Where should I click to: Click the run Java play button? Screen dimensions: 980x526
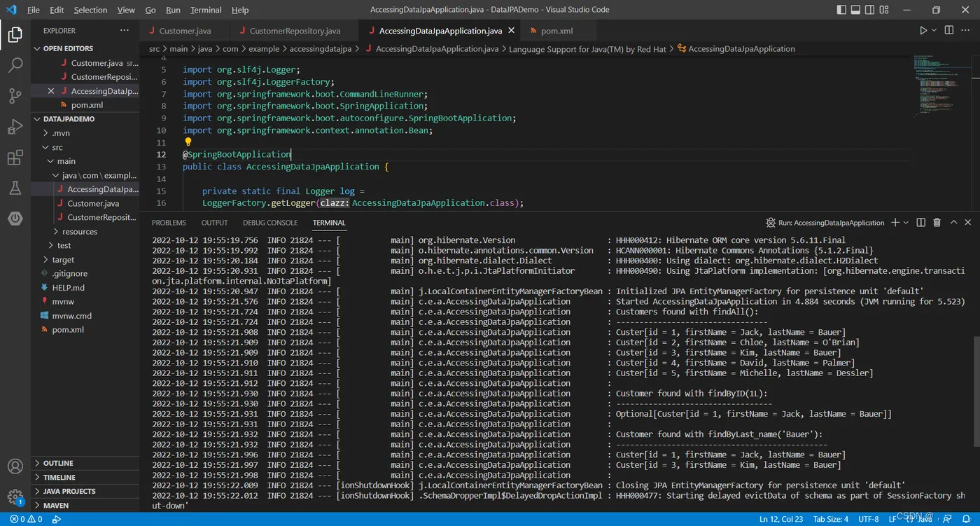[923, 31]
